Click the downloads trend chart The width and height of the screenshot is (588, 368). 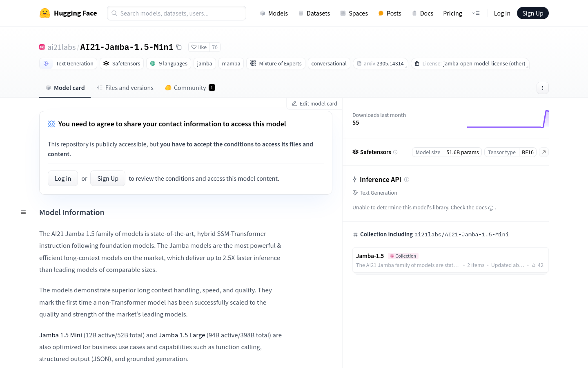coord(508,119)
